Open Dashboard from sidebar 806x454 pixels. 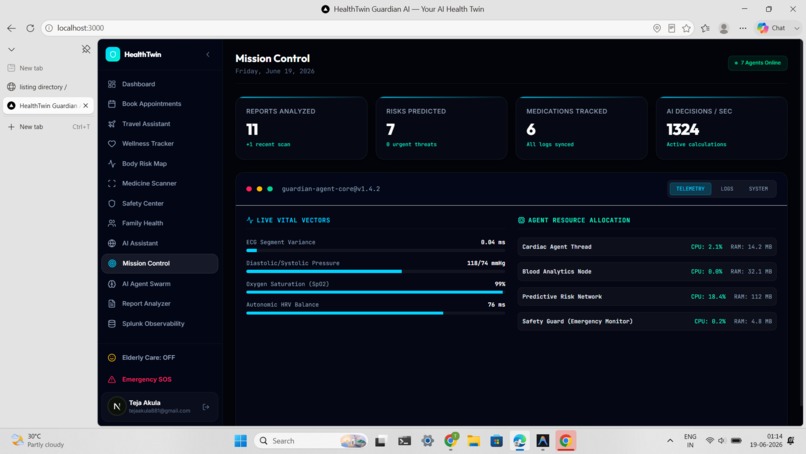[x=159, y=84]
